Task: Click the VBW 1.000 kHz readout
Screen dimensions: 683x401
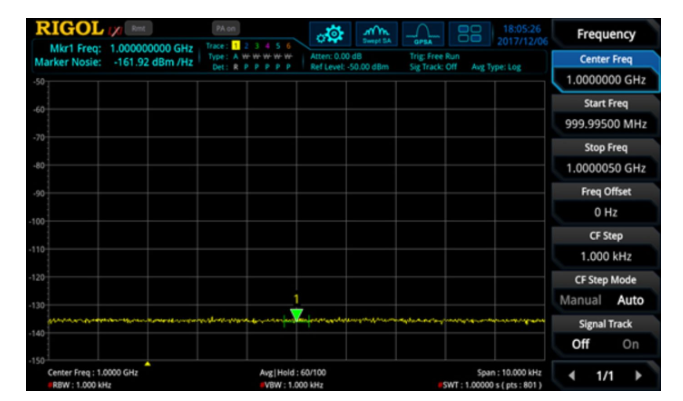Action: point(291,385)
